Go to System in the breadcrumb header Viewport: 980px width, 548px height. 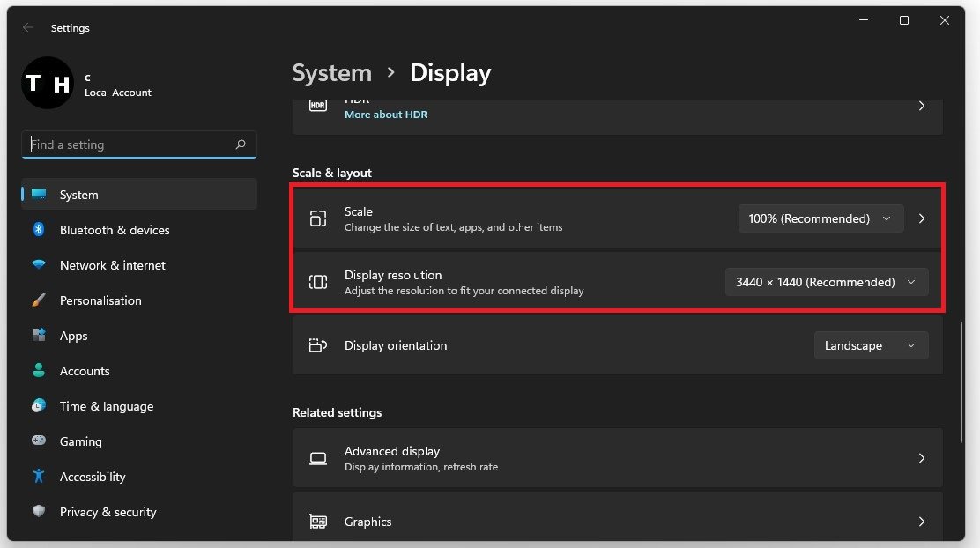pos(331,73)
